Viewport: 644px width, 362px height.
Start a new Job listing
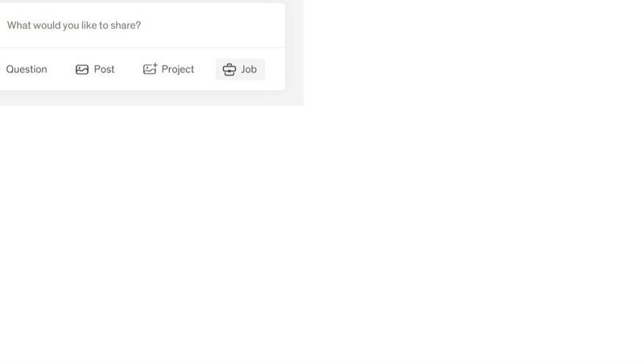[240, 69]
